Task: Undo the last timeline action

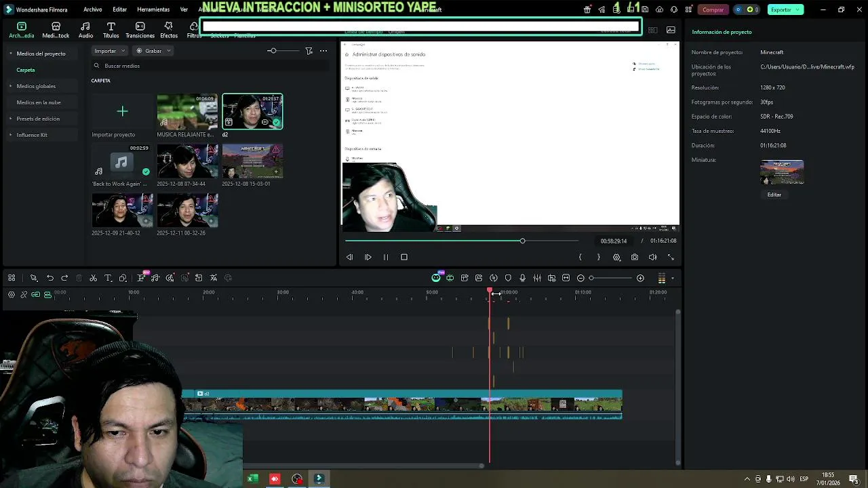Action: 50,278
